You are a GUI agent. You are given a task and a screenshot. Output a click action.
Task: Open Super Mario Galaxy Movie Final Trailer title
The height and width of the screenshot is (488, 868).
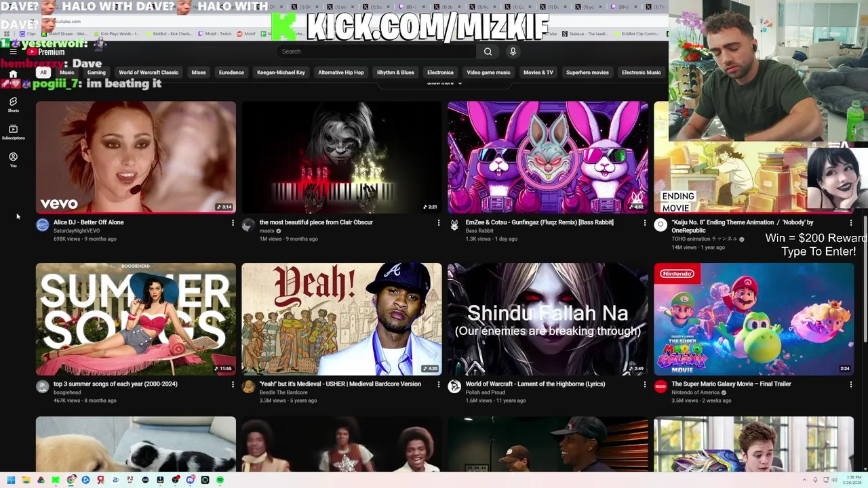pos(732,384)
